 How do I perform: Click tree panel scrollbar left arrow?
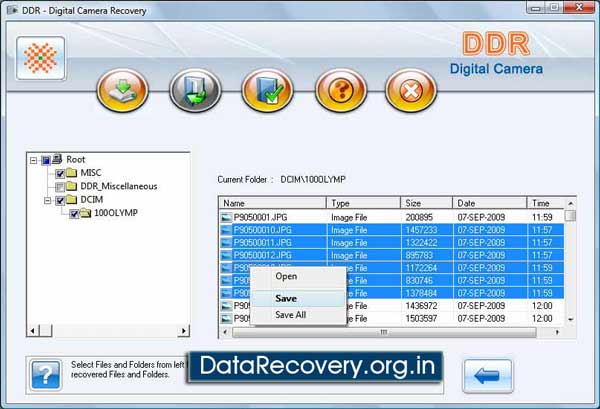coord(33,330)
